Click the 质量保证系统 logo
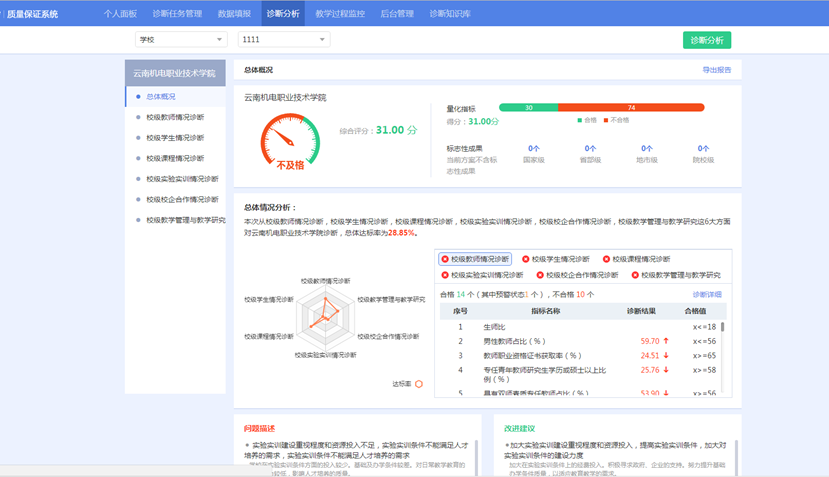 pyautogui.click(x=32, y=14)
